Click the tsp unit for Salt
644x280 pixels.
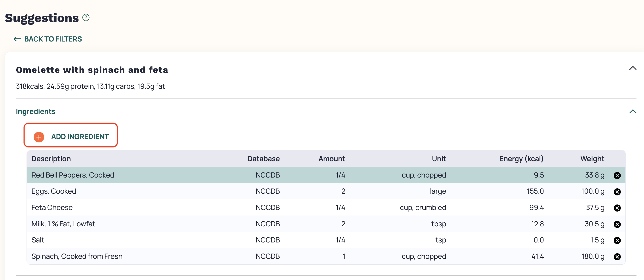click(440, 240)
